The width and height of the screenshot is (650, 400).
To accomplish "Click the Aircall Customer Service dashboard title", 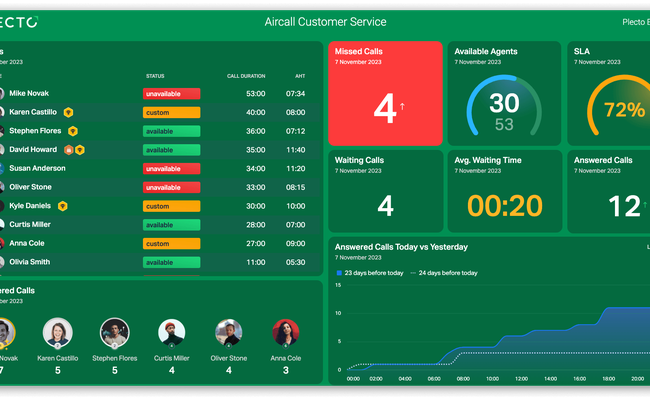I will tap(325, 22).
